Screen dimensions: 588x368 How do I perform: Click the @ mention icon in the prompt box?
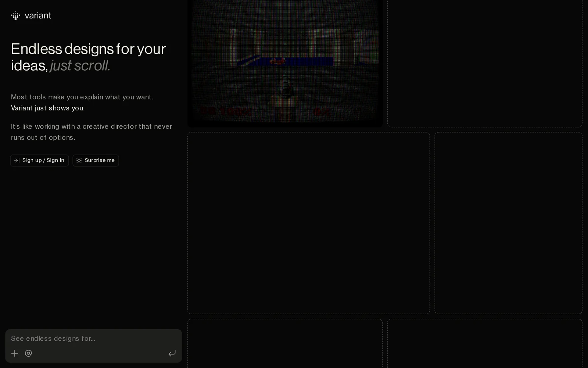(x=28, y=353)
